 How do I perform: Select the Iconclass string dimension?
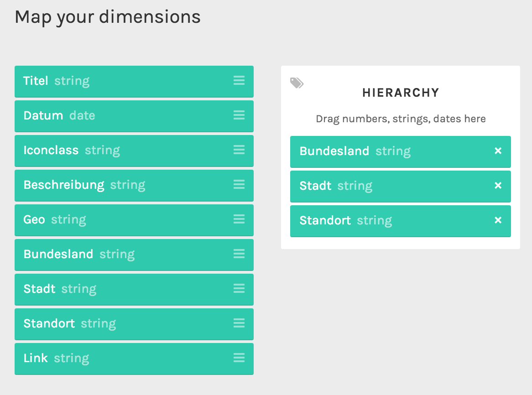coord(134,151)
